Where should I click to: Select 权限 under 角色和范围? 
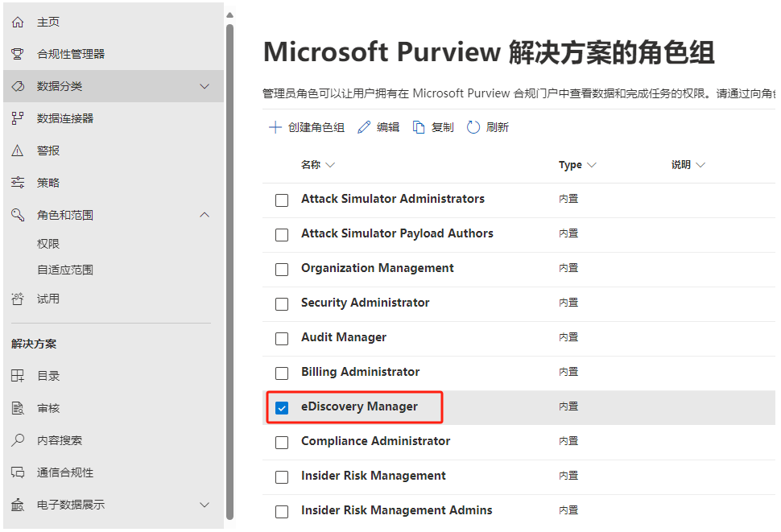pyautogui.click(x=48, y=243)
